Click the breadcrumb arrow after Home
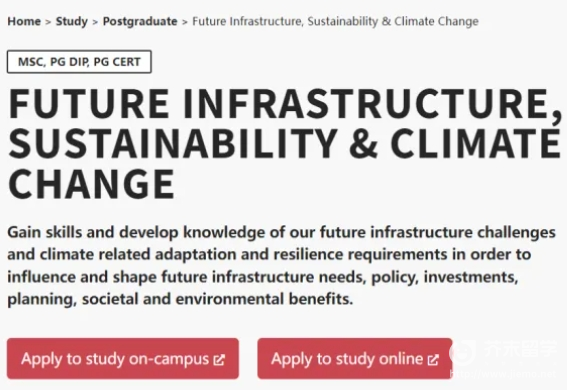This screenshot has width=567, height=390. point(48,22)
